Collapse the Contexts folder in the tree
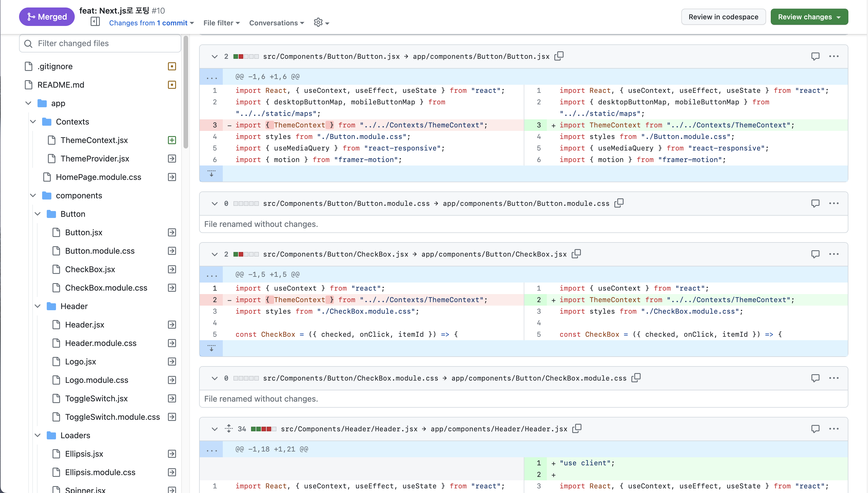This screenshot has width=868, height=493. 33,122
